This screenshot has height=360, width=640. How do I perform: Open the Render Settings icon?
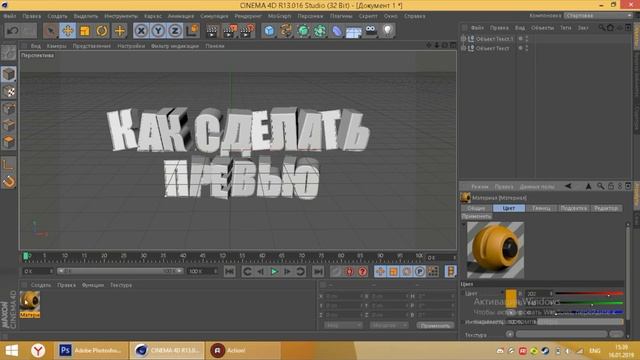click(247, 31)
